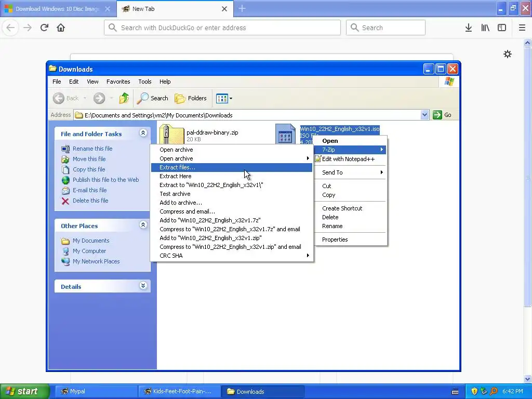The height and width of the screenshot is (399, 532).
Task: Click Rename in the context menu
Action: 351,226
